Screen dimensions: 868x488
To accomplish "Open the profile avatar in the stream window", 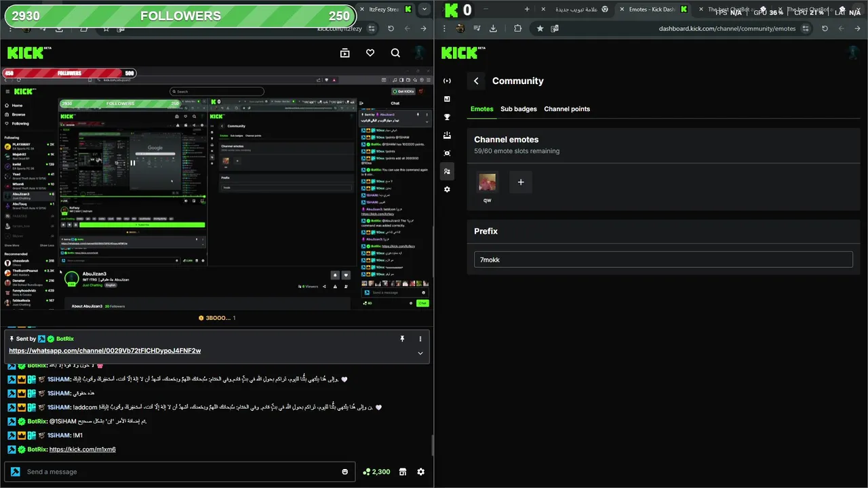I will 420,53.
